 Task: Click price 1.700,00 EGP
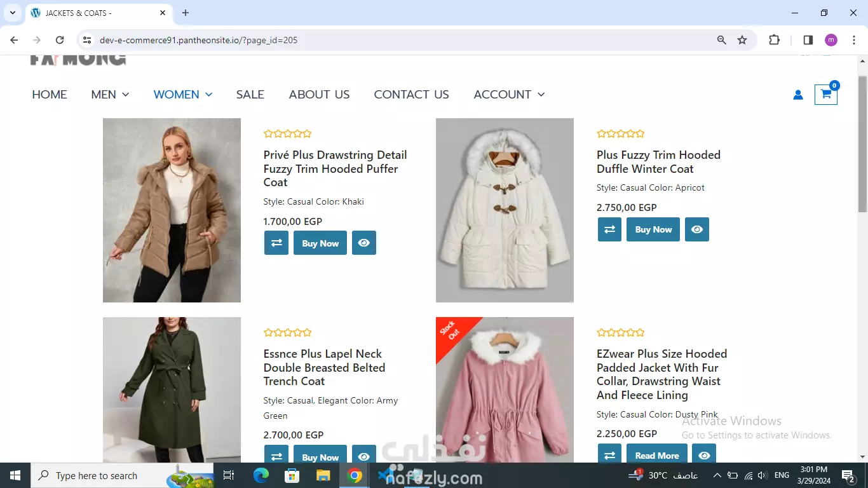[293, 222]
